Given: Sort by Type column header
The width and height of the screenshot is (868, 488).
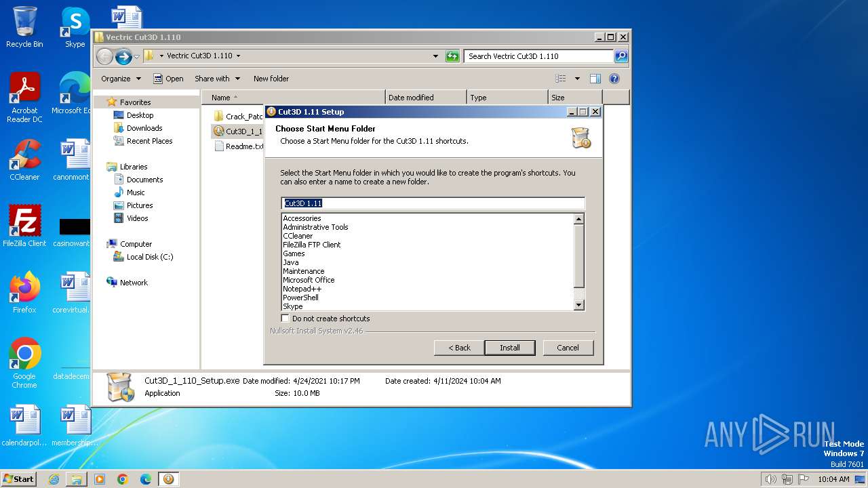Looking at the screenshot, I should pyautogui.click(x=507, y=98).
